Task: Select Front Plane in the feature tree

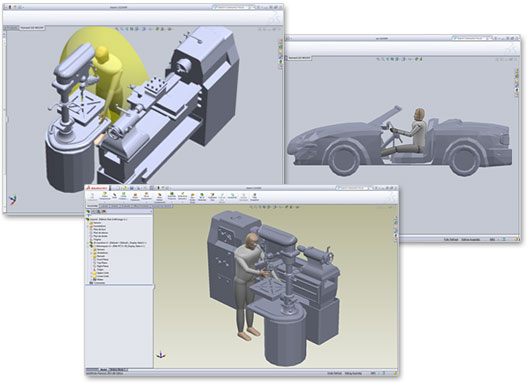Action: [101, 260]
